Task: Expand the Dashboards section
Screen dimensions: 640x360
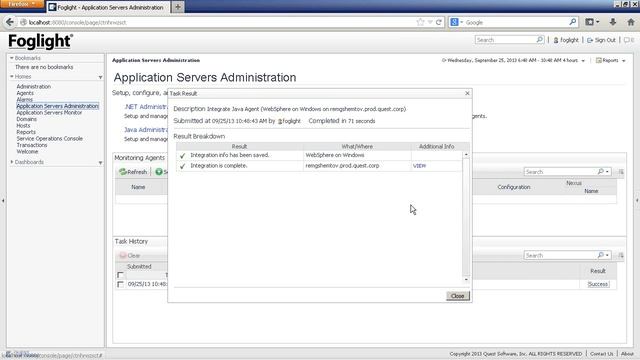Action: click(x=12, y=162)
